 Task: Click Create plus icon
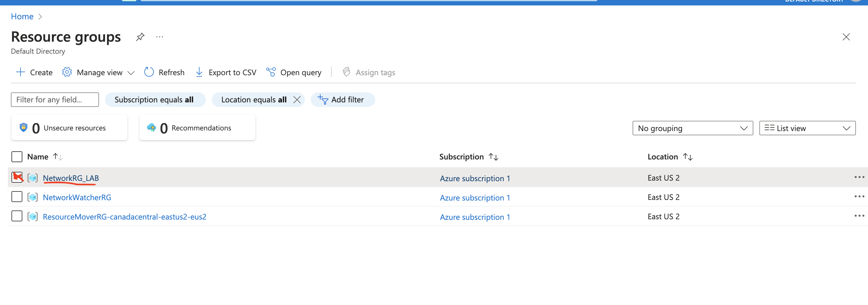(21, 72)
